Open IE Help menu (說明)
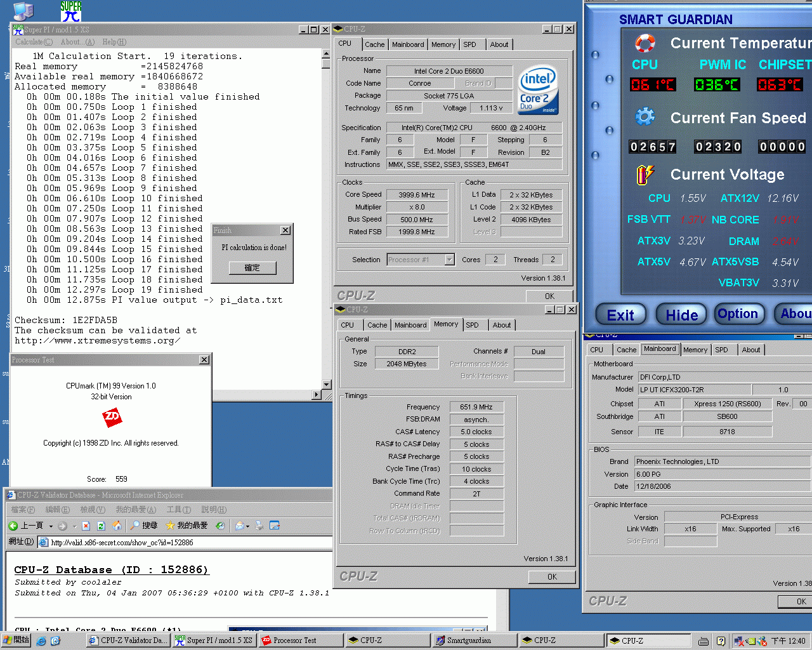This screenshot has height=650, width=812. 214,510
